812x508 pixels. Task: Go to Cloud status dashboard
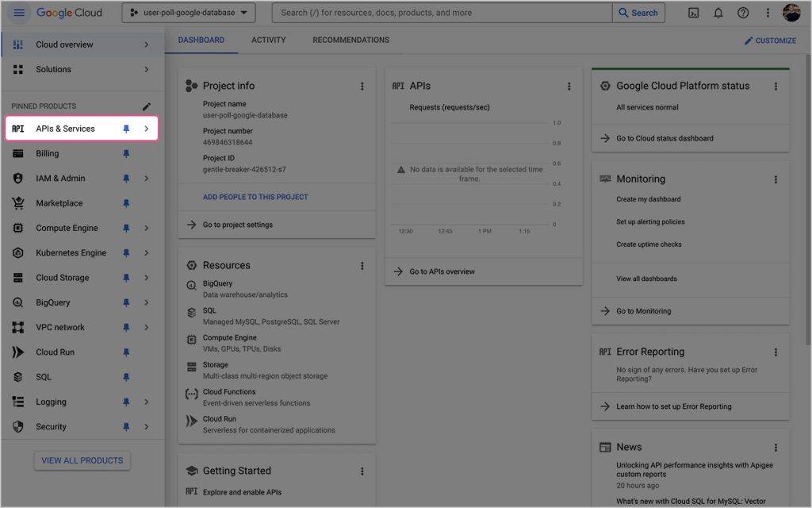(x=665, y=138)
